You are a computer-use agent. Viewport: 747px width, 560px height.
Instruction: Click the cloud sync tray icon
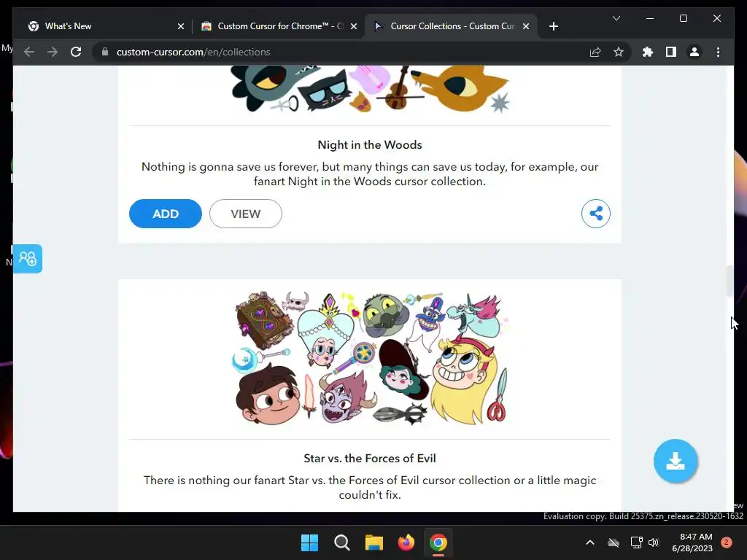(614, 542)
